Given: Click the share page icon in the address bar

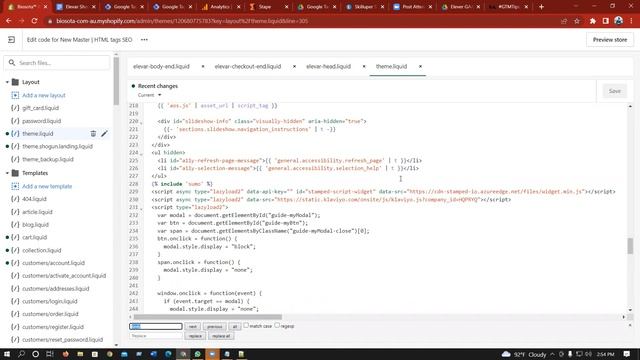Looking at the screenshot, I should pos(564,21).
